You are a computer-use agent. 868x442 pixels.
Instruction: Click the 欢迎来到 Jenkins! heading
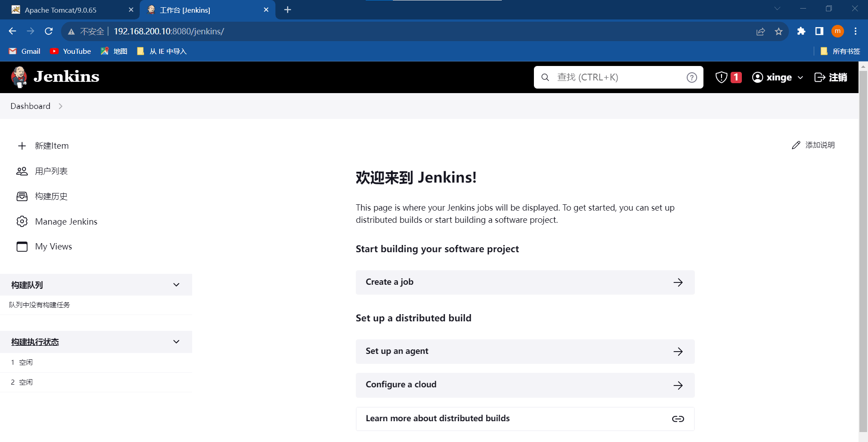[x=416, y=178]
